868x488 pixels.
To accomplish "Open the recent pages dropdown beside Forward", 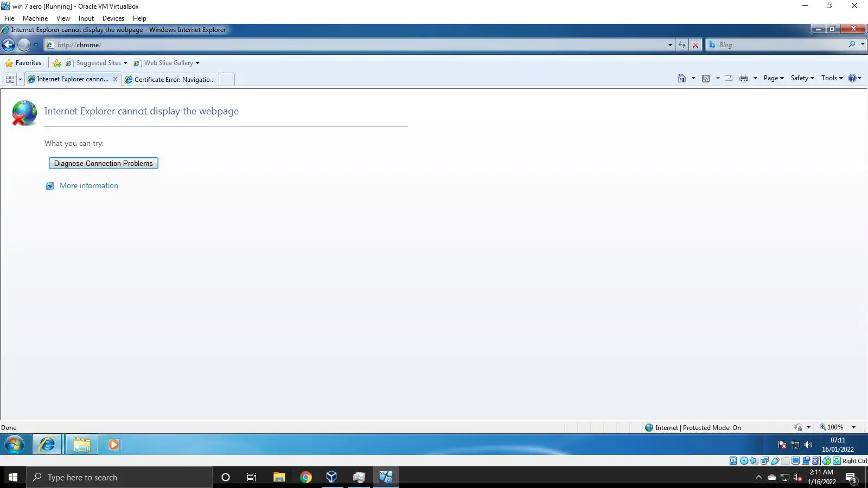I will pos(36,45).
